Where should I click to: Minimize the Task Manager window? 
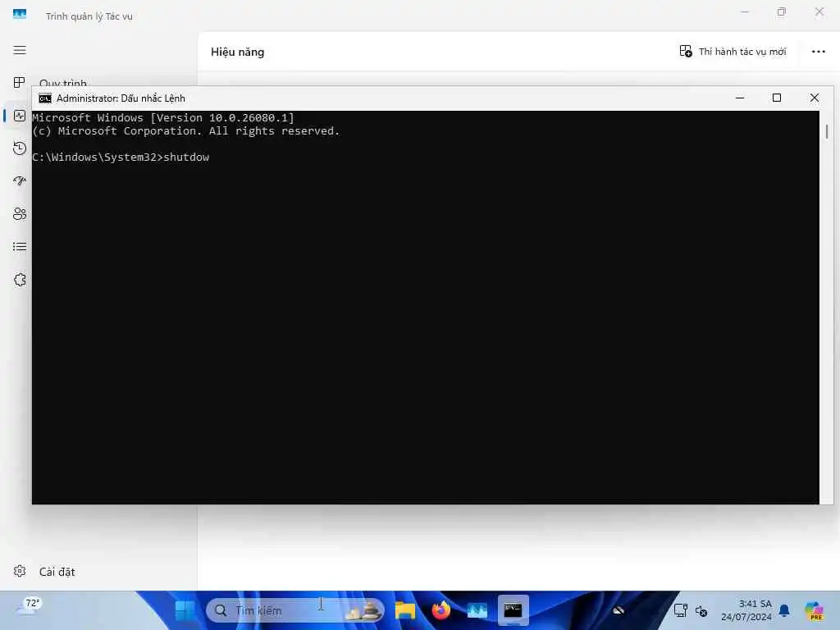pyautogui.click(x=745, y=11)
